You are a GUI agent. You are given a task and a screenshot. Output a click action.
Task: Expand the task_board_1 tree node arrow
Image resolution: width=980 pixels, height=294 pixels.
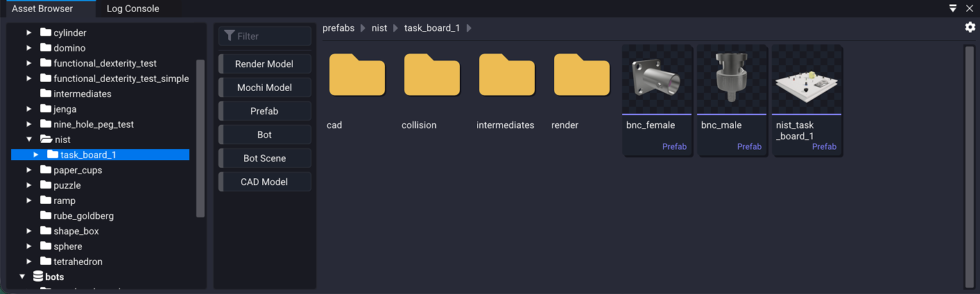(36, 155)
